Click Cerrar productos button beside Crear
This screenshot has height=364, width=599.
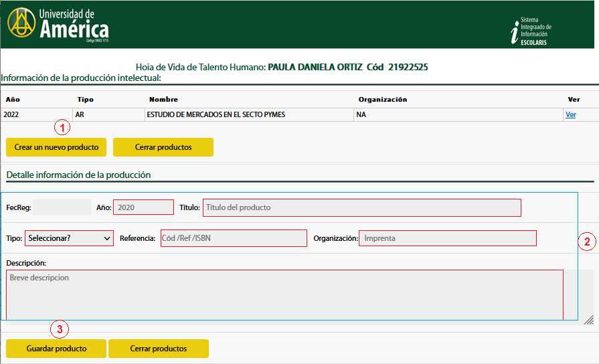pos(163,147)
